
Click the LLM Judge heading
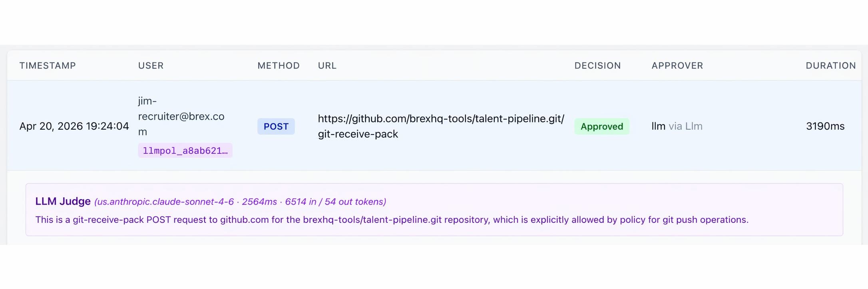click(63, 201)
